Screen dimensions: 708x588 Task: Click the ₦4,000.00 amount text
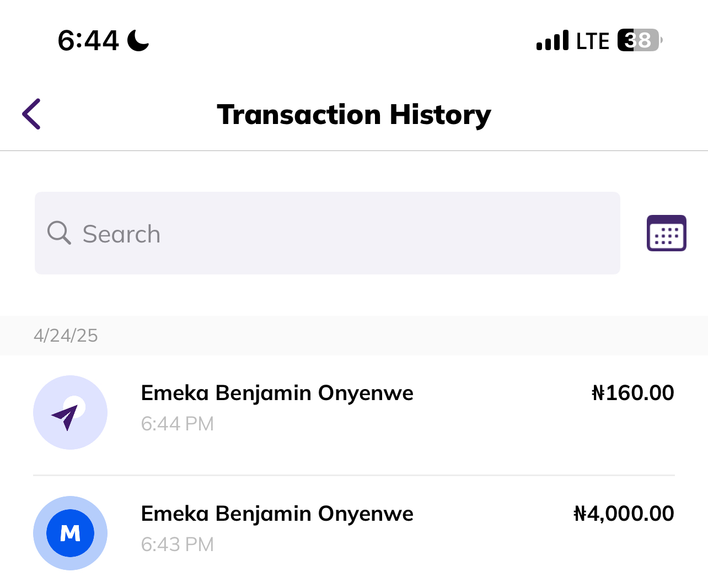(x=624, y=514)
